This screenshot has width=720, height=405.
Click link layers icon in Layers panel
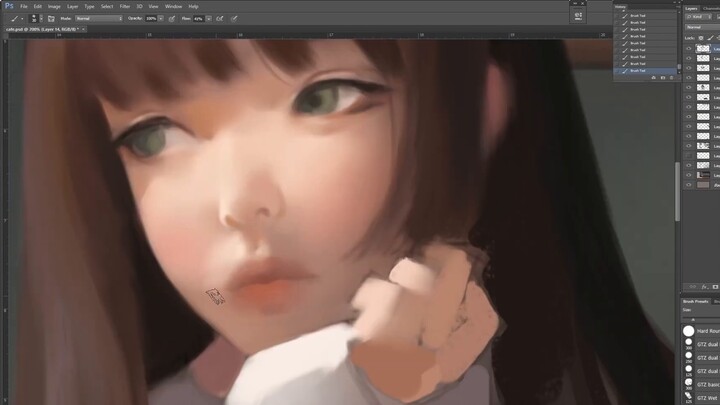coord(692,287)
